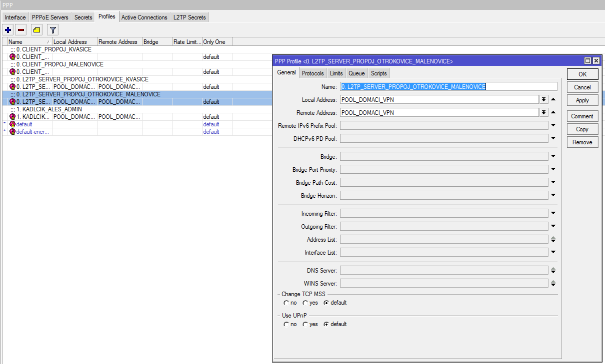
Task: Collapse the Local Address field with the up arrow
Action: pos(553,100)
